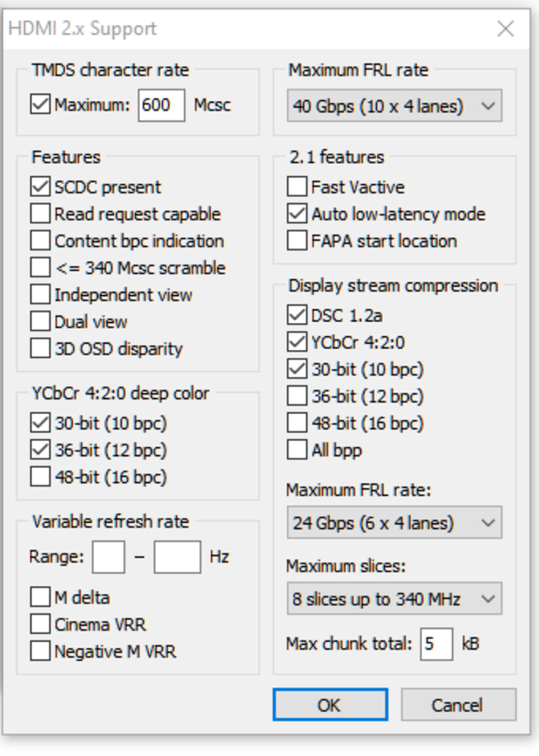Screen dimensions: 539x756
Task: Close the HDMI 2.x Support dialog
Action: coord(506,29)
